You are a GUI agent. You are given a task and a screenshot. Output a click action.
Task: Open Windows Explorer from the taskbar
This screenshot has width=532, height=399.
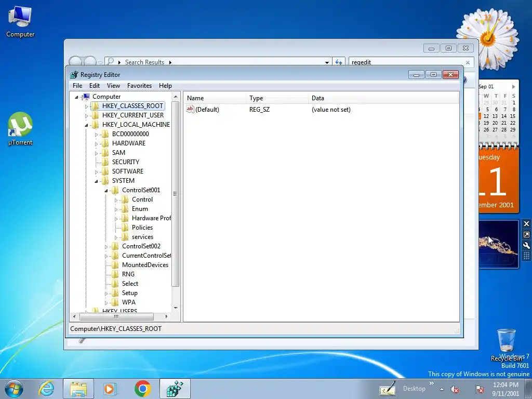(x=78, y=389)
